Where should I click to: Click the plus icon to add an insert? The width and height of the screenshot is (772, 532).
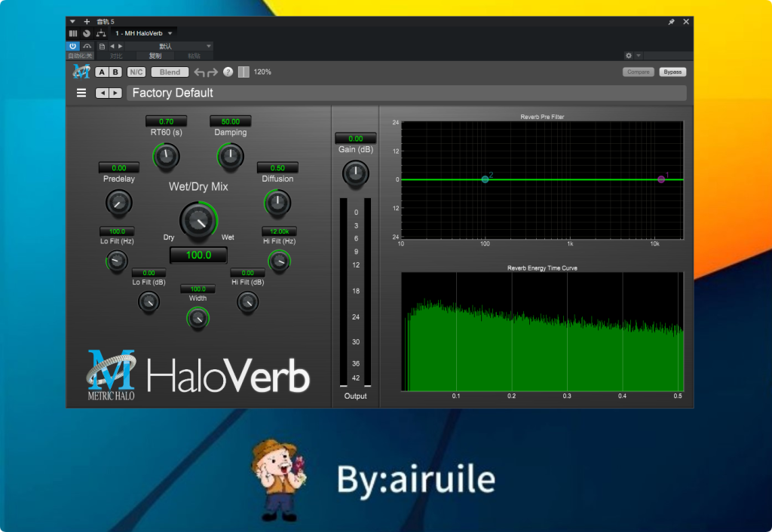pos(87,22)
